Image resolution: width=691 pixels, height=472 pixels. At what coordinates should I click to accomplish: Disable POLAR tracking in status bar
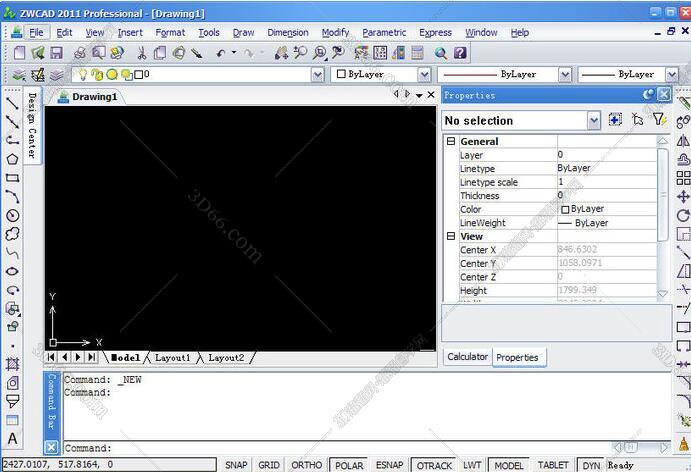click(x=348, y=465)
